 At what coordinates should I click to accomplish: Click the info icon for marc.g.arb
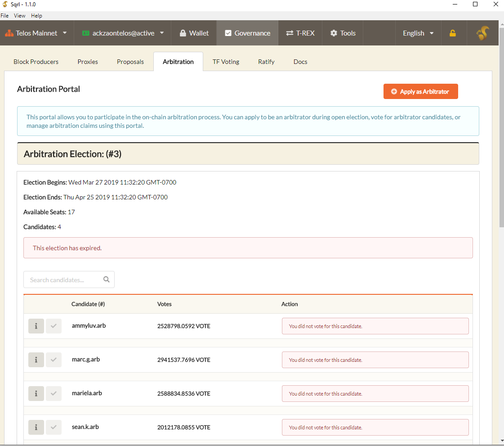(x=36, y=360)
